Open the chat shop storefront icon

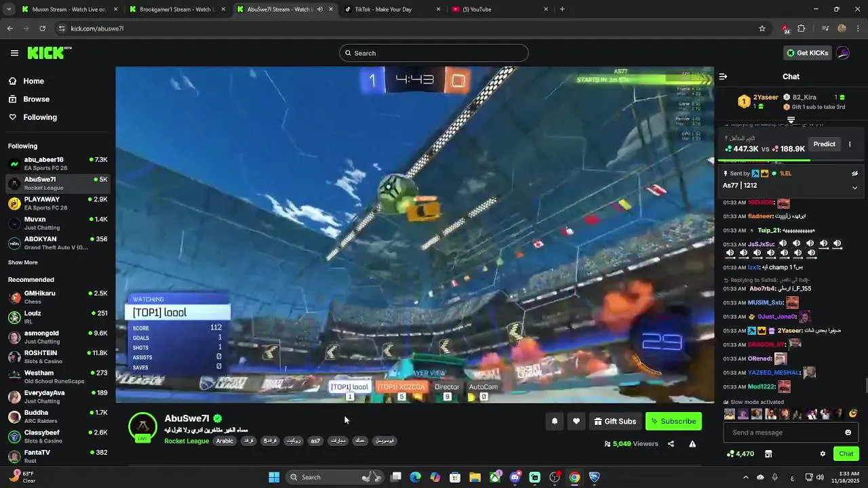point(768,453)
